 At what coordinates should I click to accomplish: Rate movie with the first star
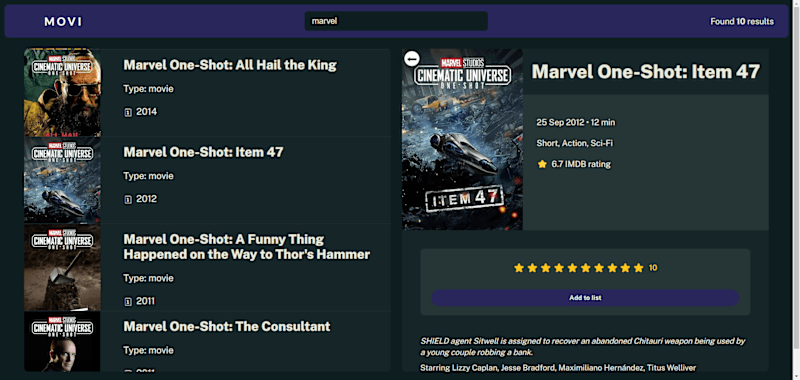coord(519,268)
